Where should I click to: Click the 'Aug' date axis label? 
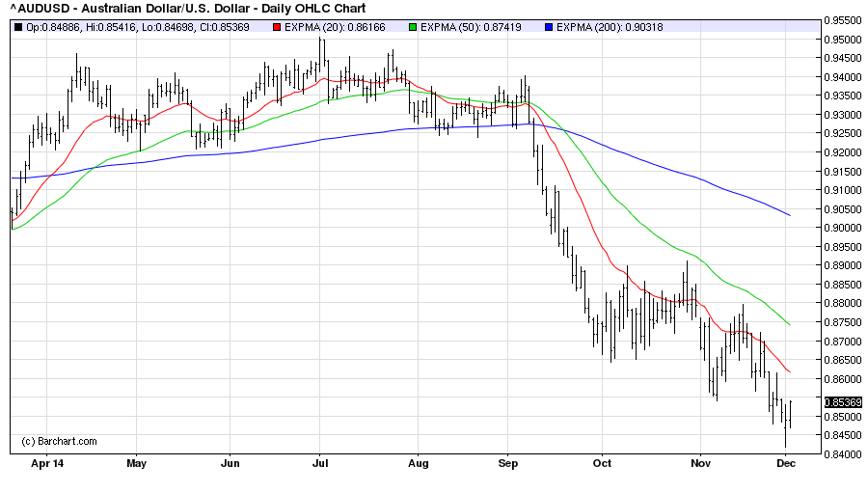tap(418, 463)
